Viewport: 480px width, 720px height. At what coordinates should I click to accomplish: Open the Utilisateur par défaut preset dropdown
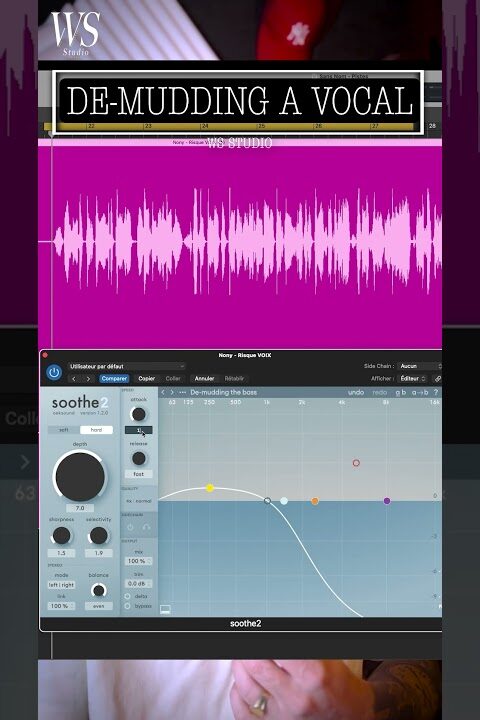coord(126,366)
